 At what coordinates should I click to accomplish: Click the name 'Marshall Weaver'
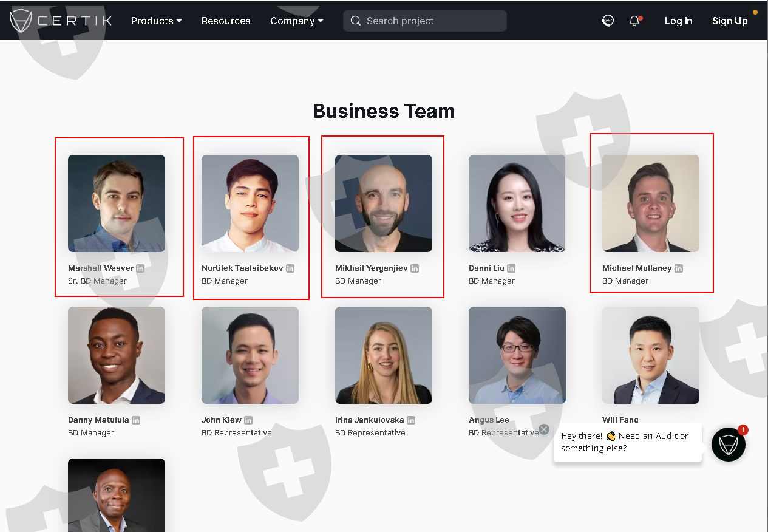point(101,268)
